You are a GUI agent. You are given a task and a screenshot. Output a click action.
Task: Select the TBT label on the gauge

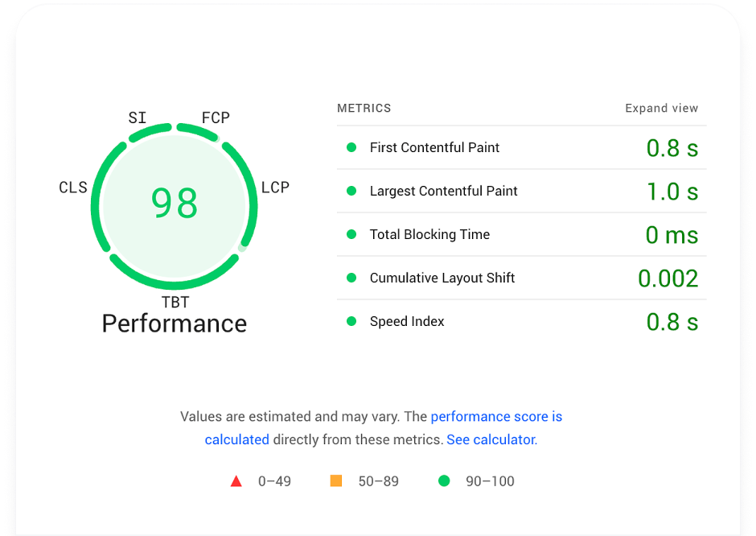pyautogui.click(x=175, y=302)
